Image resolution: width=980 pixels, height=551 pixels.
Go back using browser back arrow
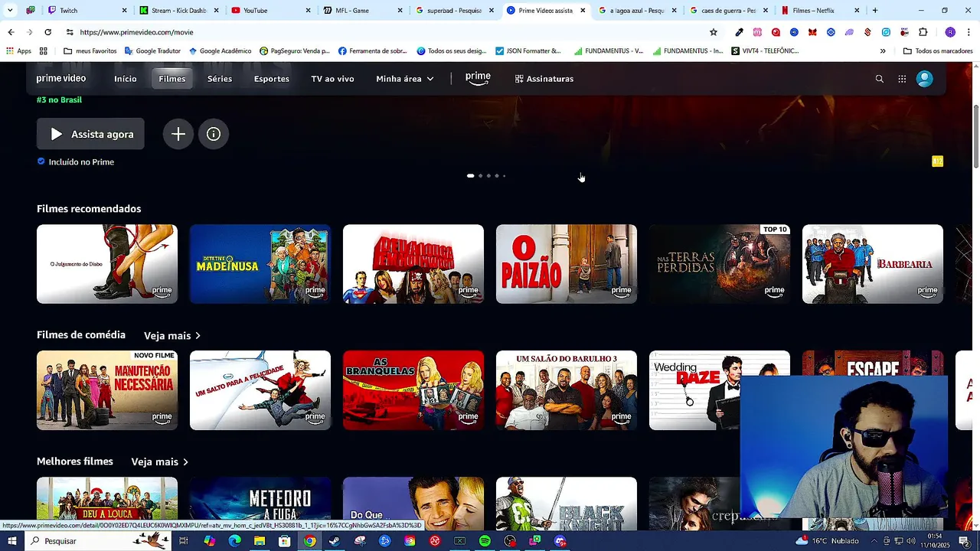point(11,32)
